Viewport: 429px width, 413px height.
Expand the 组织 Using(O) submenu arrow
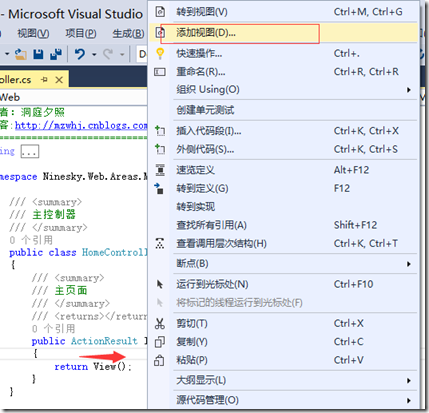click(409, 90)
